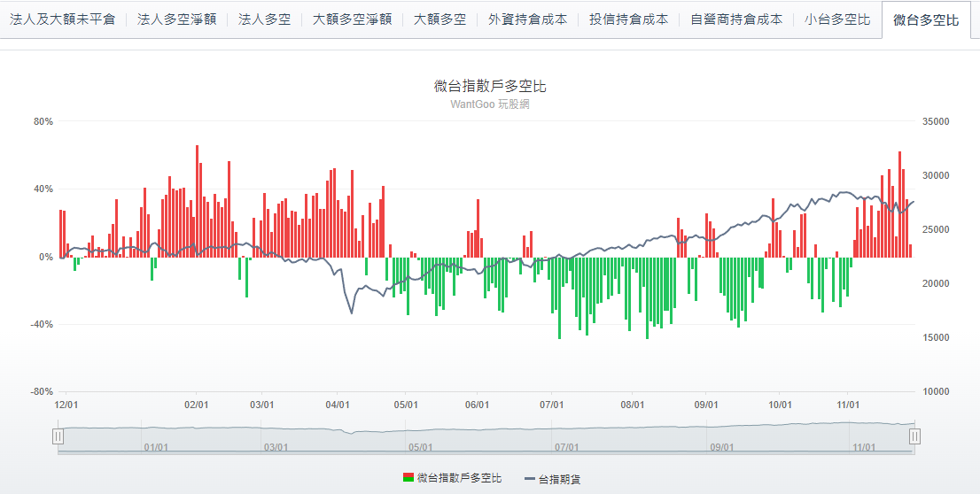
Task: Click the navigator scrollbar track below the mini chart
Action: [486, 452]
